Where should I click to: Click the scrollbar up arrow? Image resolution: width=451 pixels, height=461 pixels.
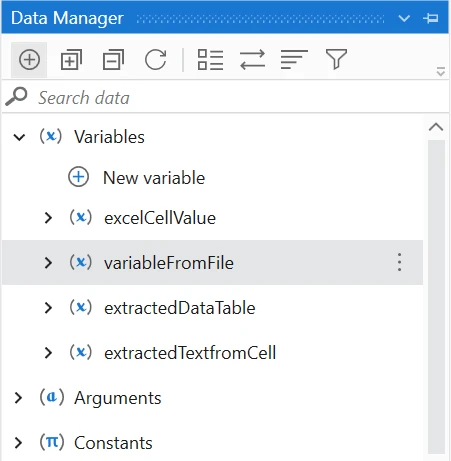pos(436,127)
